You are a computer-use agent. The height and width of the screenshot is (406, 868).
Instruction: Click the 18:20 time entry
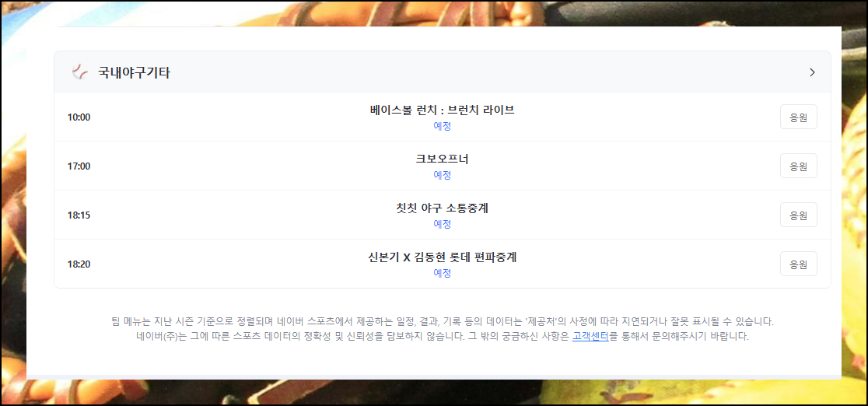pos(79,264)
